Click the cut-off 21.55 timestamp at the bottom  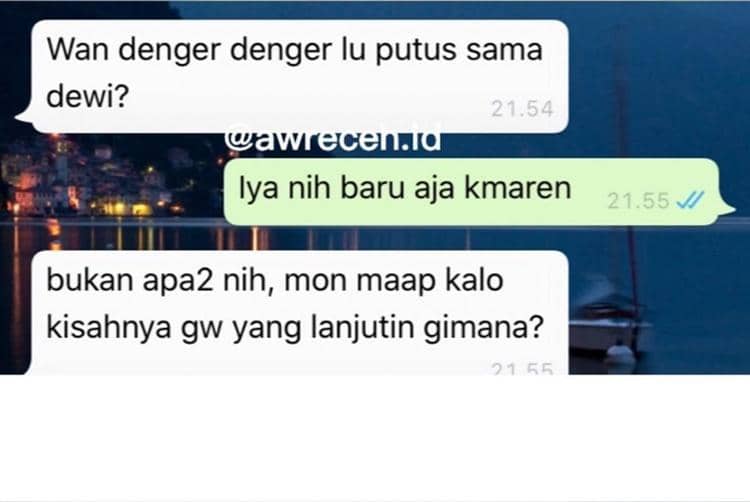coord(522,368)
